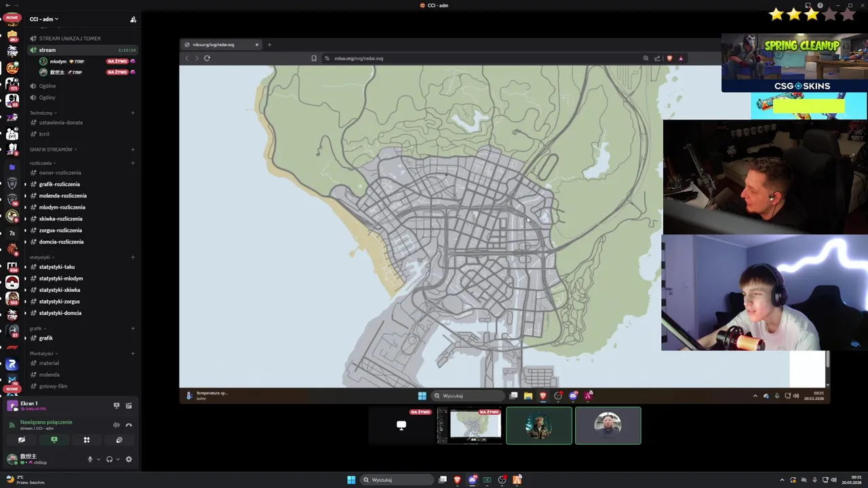Open the soundboard button
Image resolution: width=868 pixels, height=488 pixels.
[x=119, y=440]
